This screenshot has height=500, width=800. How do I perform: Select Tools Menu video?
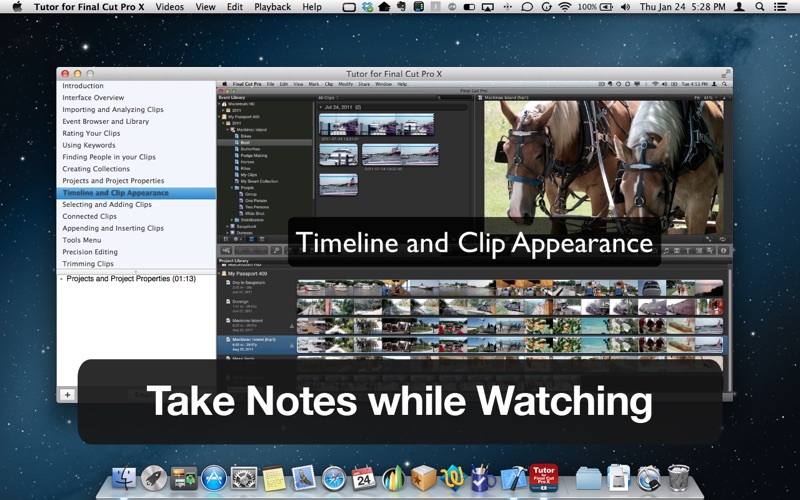[x=136, y=240]
